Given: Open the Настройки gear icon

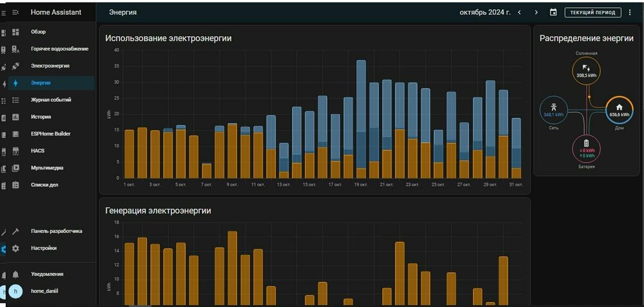Looking at the screenshot, I should pos(16,248).
